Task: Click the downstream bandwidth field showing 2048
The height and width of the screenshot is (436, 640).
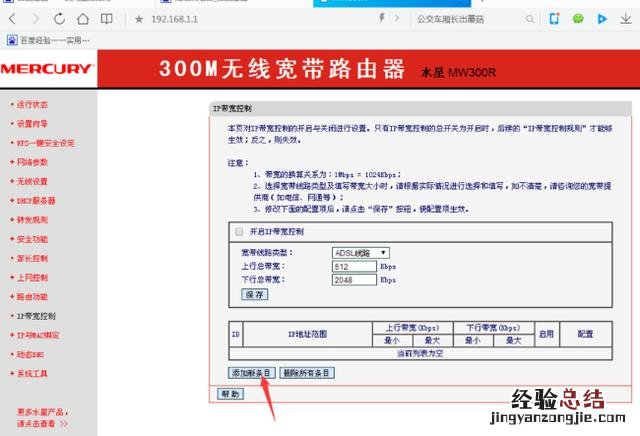Action: pyautogui.click(x=354, y=280)
